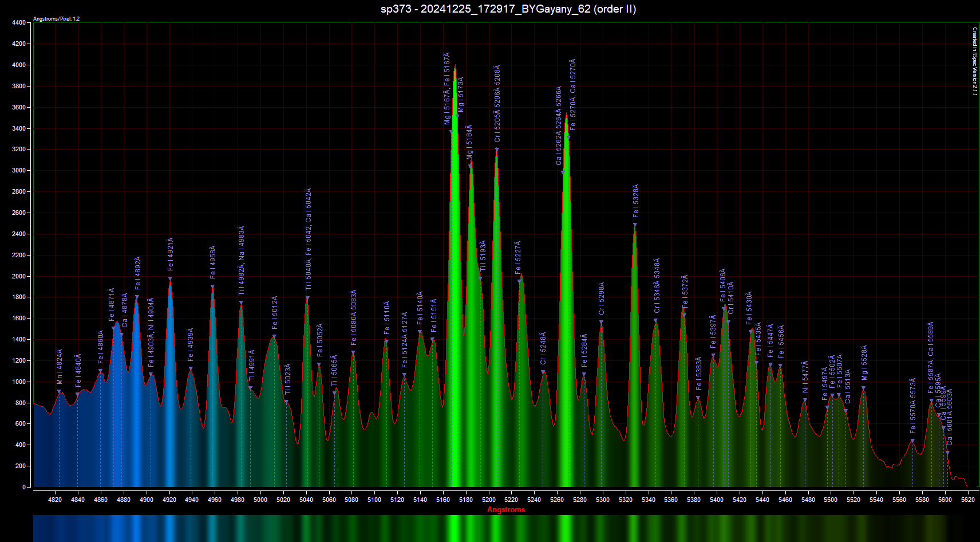Select the Cr I 5248Å peak marker

click(543, 372)
